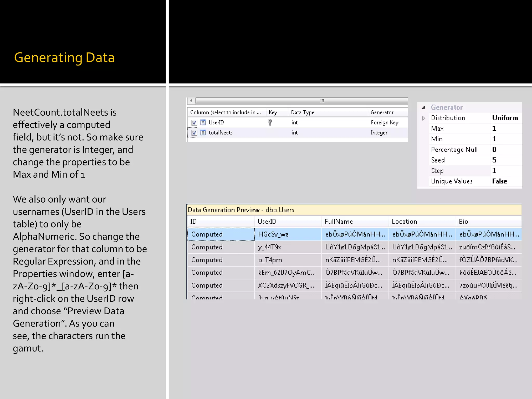This screenshot has width=532, height=399.
Task: Click the key icon in UserID row
Action: click(270, 122)
